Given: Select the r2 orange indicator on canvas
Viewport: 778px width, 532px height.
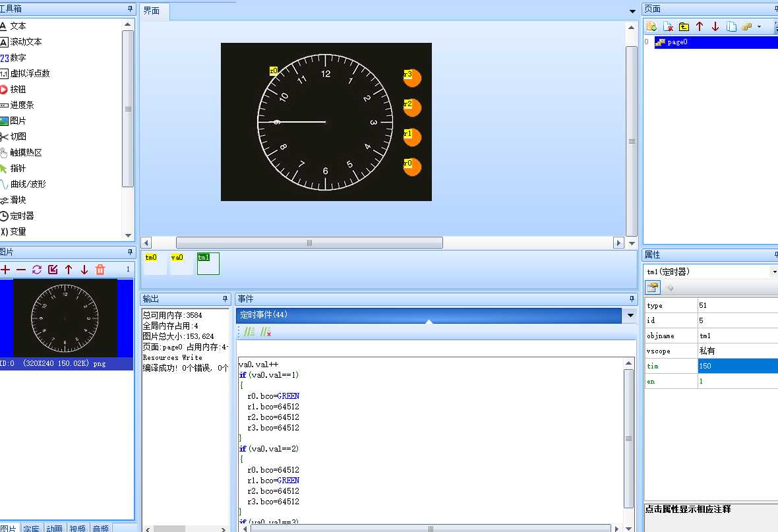Looking at the screenshot, I should click(412, 107).
